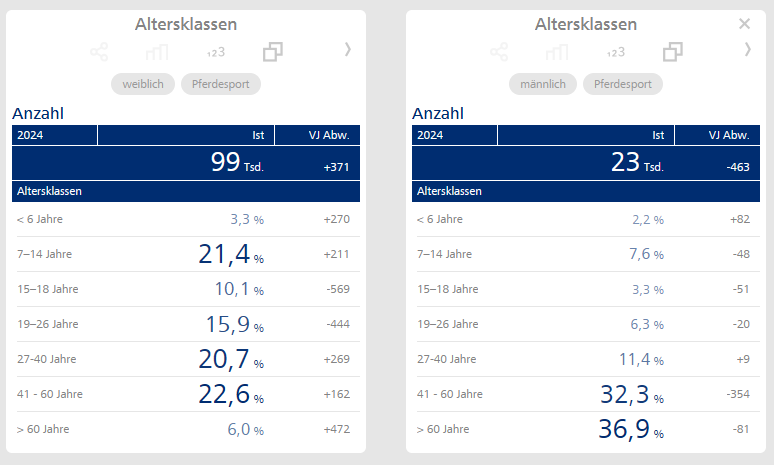
Task: Click the Pferdesport chip in the left panel
Action: coord(221,84)
